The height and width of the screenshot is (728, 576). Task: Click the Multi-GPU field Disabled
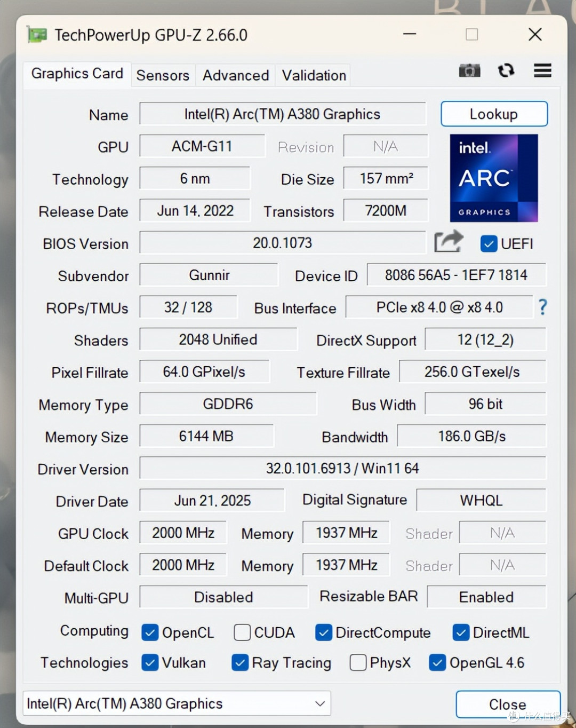point(223,597)
